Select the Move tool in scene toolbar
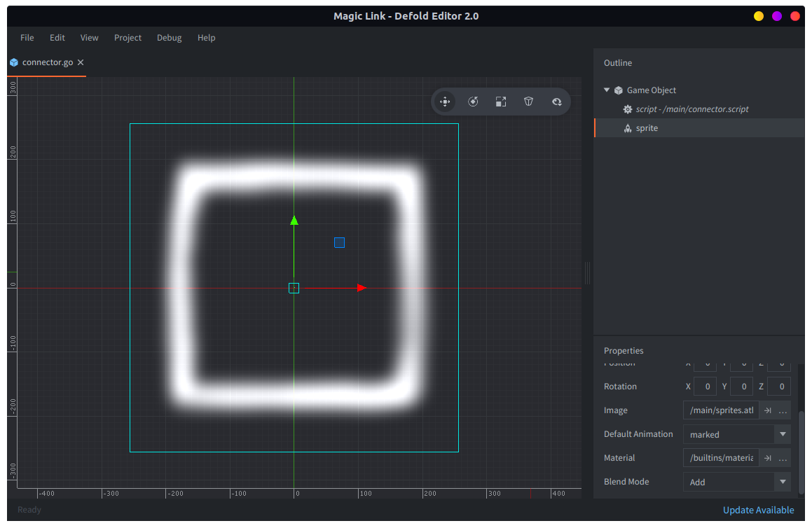This screenshot has width=812, height=528. pos(445,102)
